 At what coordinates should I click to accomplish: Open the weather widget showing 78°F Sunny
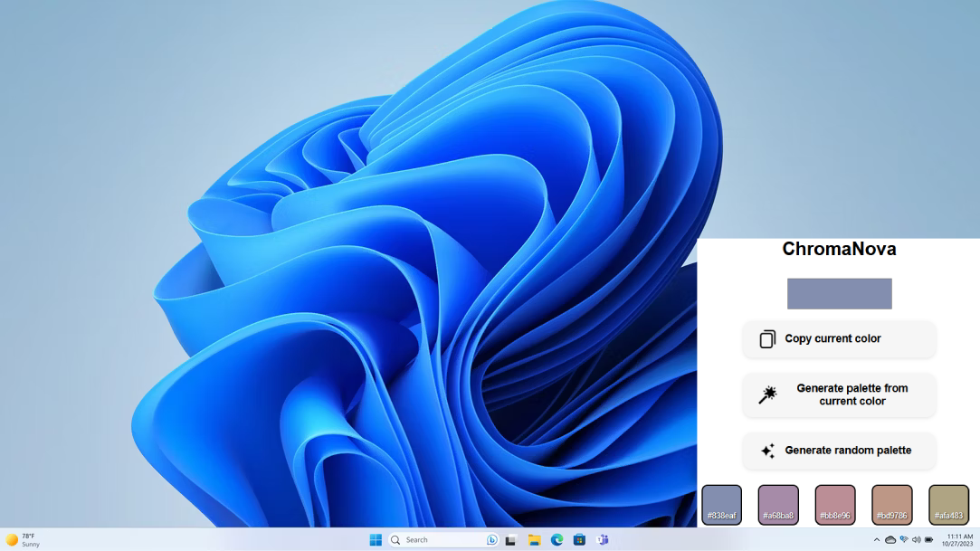pos(24,540)
